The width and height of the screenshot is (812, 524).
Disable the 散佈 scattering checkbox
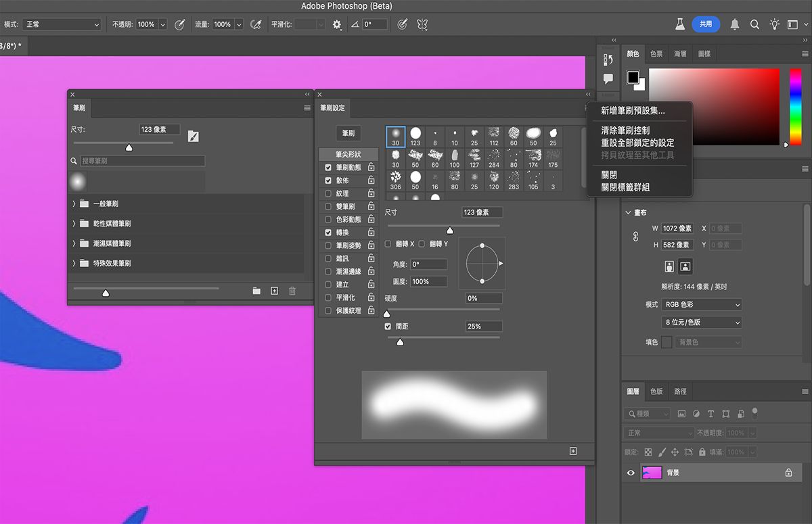[328, 181]
